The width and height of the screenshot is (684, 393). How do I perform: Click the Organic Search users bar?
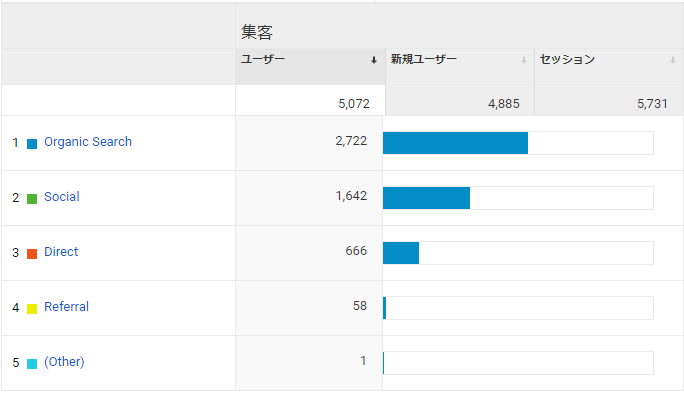point(455,143)
